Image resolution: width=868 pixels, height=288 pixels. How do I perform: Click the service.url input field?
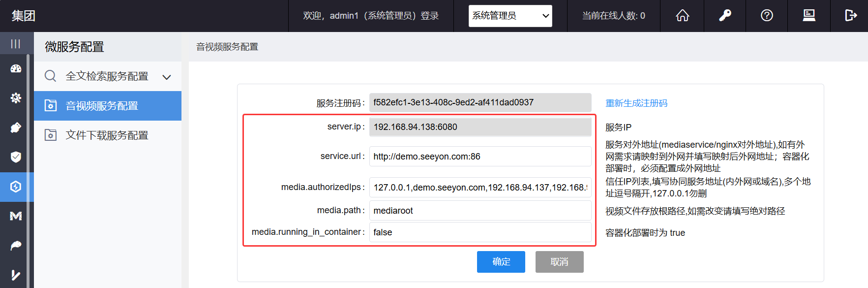pos(480,157)
